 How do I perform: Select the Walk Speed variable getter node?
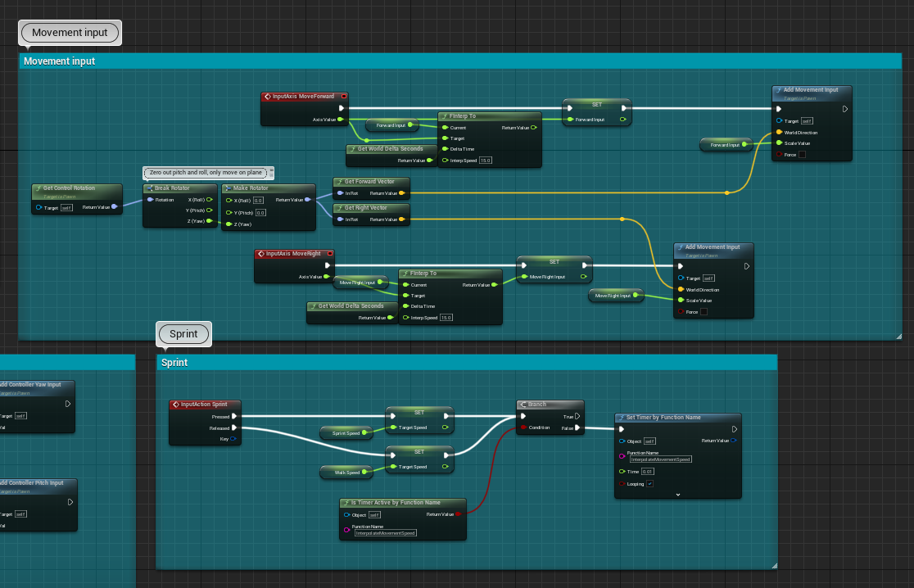(346, 472)
